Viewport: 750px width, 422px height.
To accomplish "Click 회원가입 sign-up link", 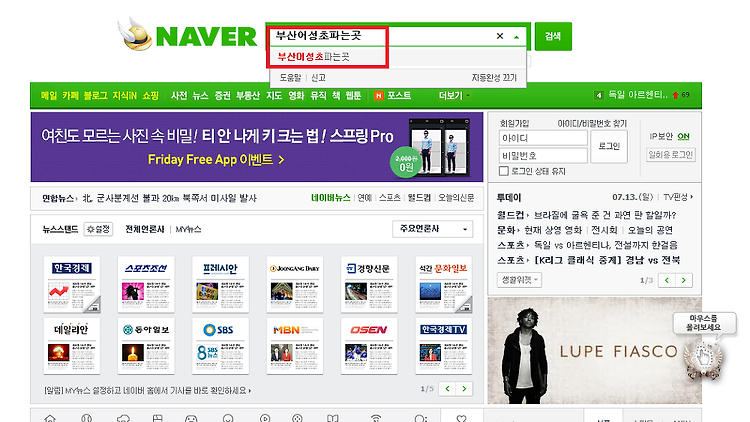I will 514,123.
